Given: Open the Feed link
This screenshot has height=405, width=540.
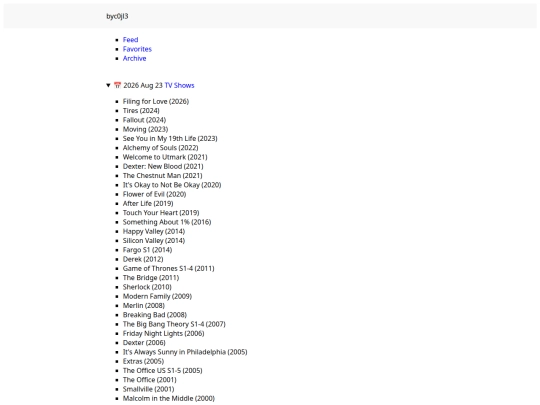Looking at the screenshot, I should point(130,40).
